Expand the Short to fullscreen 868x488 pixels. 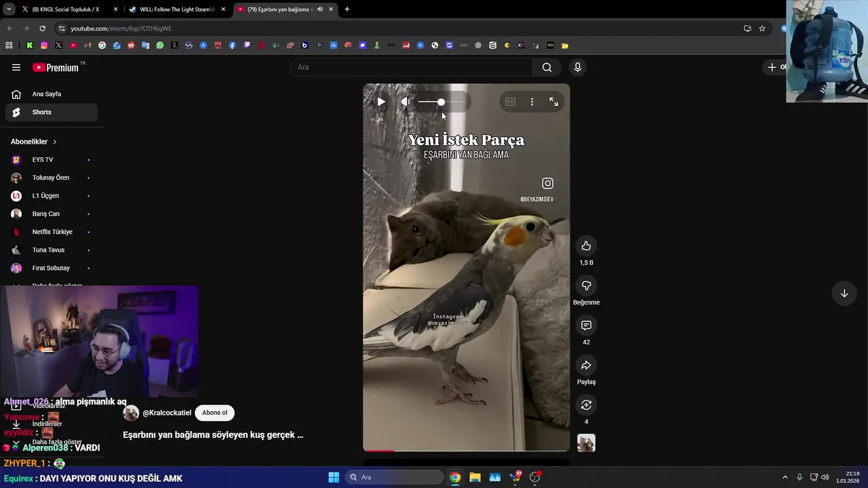click(553, 102)
